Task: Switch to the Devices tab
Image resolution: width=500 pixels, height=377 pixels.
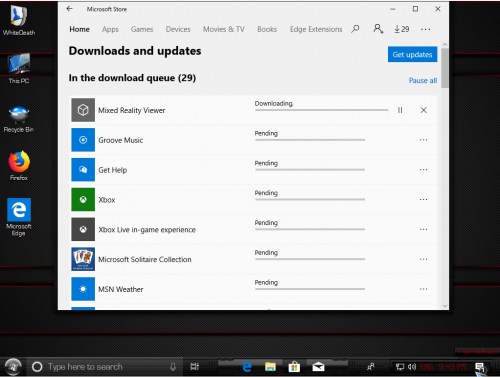Action: 178,29
